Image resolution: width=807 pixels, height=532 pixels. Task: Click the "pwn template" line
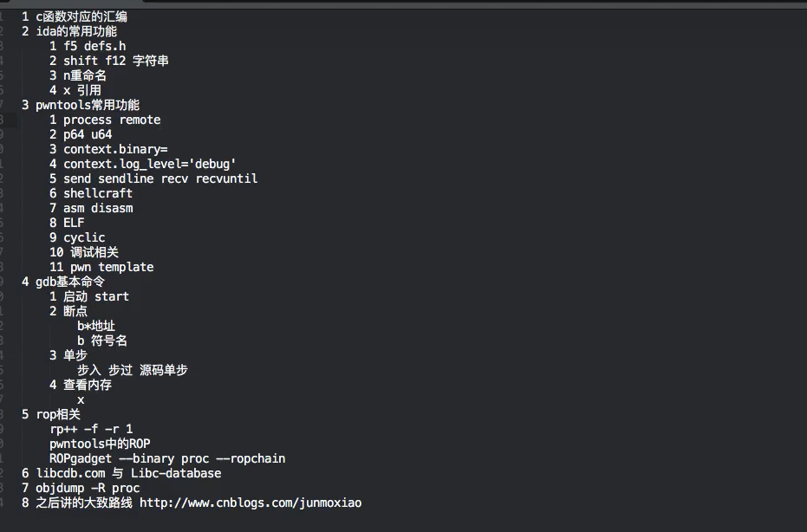pos(112,267)
